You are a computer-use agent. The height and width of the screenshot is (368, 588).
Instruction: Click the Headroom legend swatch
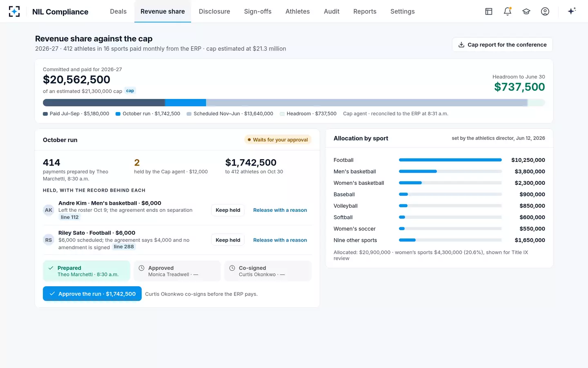282,114
